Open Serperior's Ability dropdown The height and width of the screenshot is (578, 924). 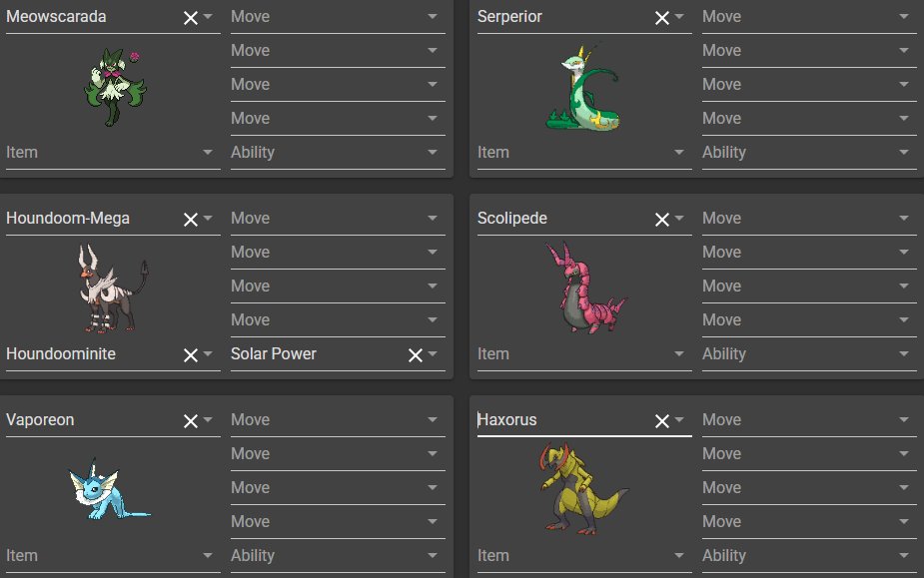tap(809, 152)
